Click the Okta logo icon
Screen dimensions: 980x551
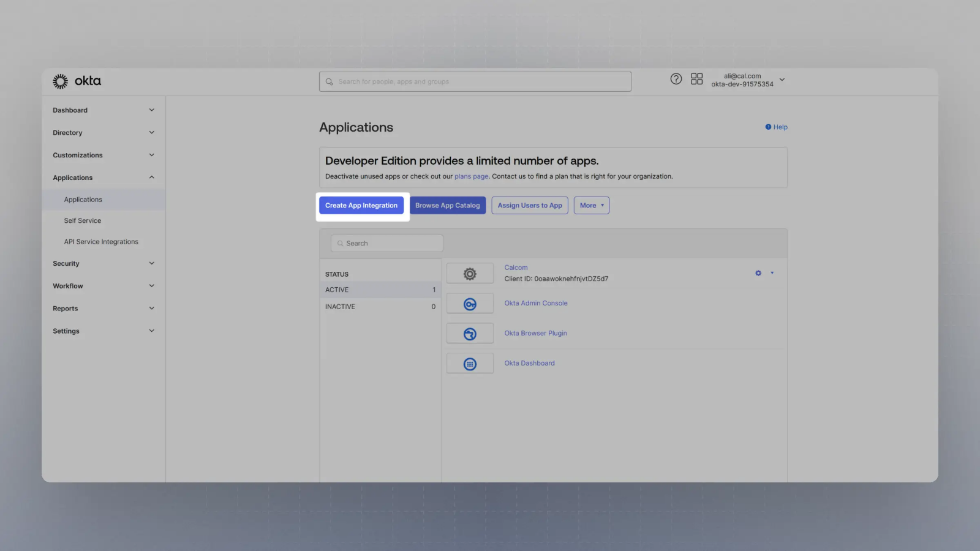coord(60,81)
